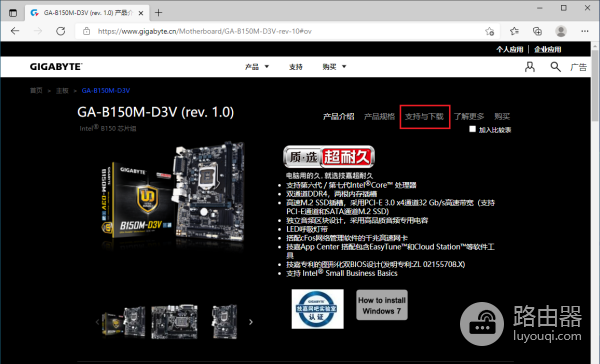The height and width of the screenshot is (364, 600).
Task: Reload the page with Refresh icon
Action: click(60, 31)
